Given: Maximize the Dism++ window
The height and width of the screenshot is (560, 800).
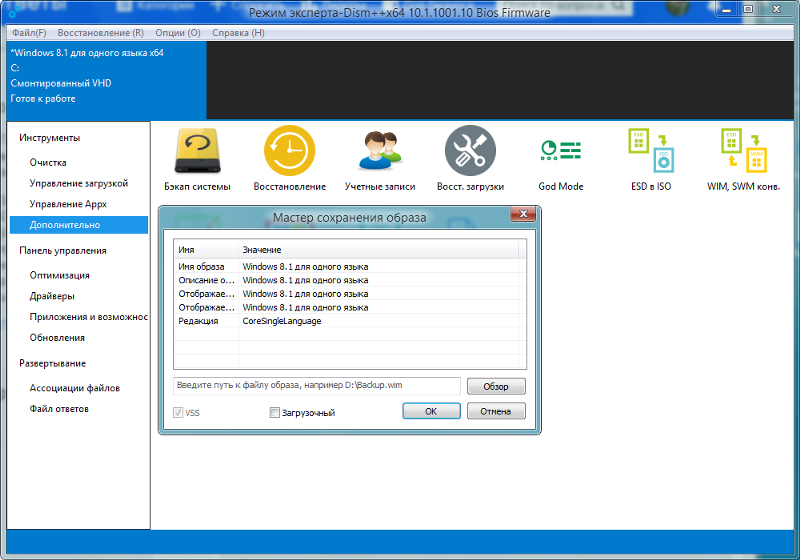Looking at the screenshot, I should pos(748,9).
